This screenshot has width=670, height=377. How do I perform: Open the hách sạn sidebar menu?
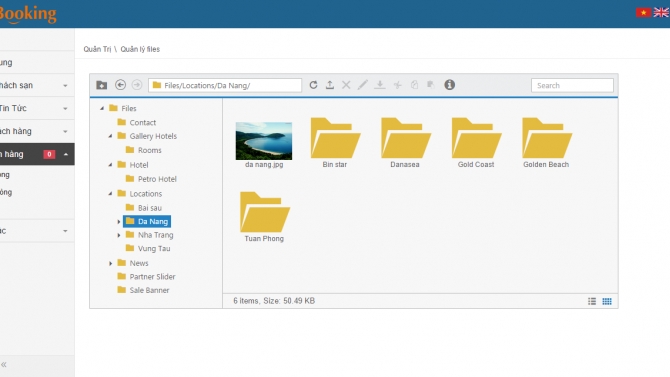pos(37,85)
